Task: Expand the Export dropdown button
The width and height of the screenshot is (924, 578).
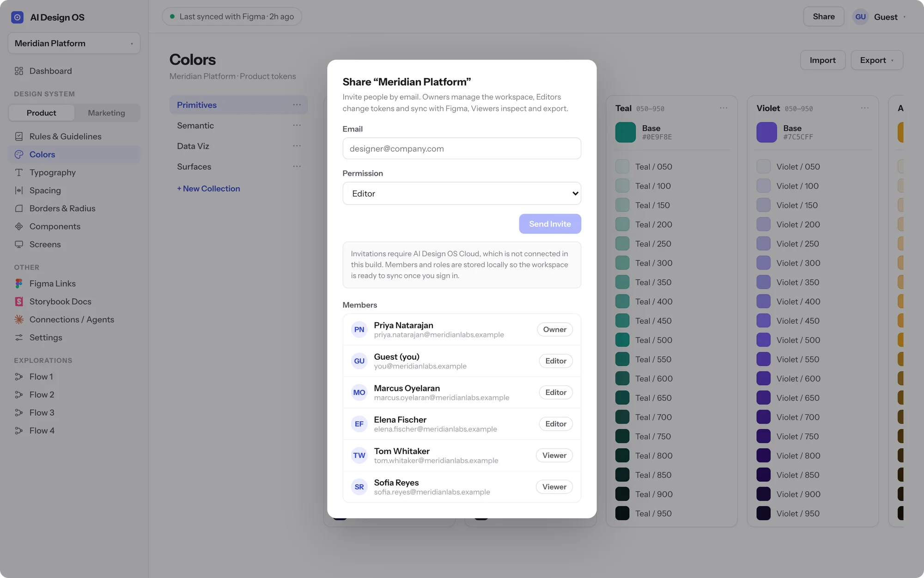Action: (x=876, y=60)
